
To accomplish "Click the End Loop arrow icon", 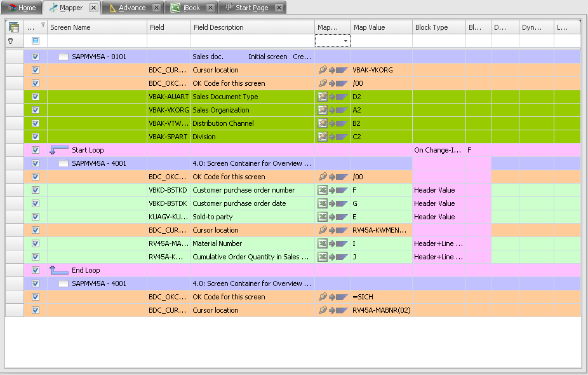I will [x=58, y=270].
